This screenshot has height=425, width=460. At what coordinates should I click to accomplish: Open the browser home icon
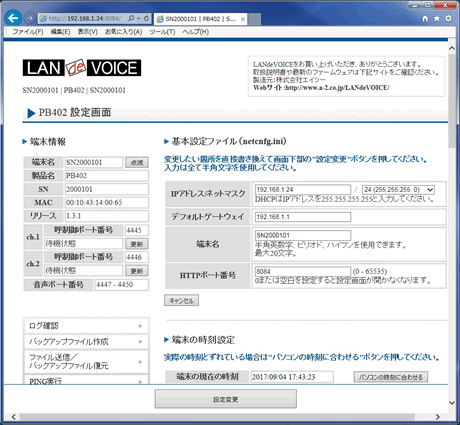click(425, 18)
